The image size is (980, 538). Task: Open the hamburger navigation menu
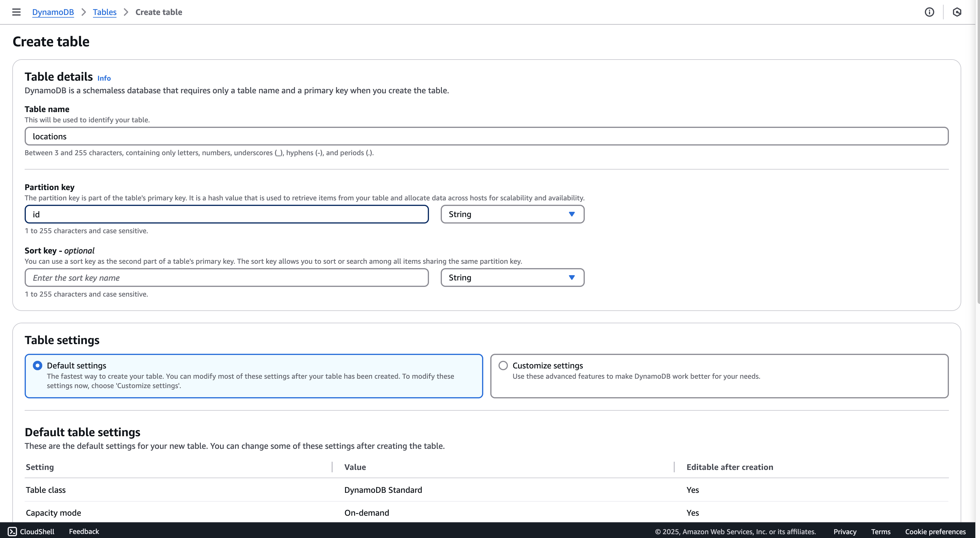[16, 12]
